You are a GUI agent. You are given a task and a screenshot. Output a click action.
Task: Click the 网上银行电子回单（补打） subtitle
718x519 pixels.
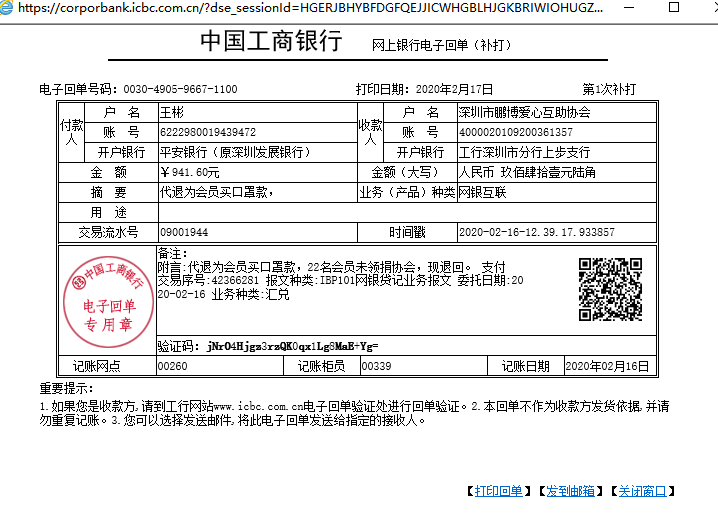[x=441, y=45]
